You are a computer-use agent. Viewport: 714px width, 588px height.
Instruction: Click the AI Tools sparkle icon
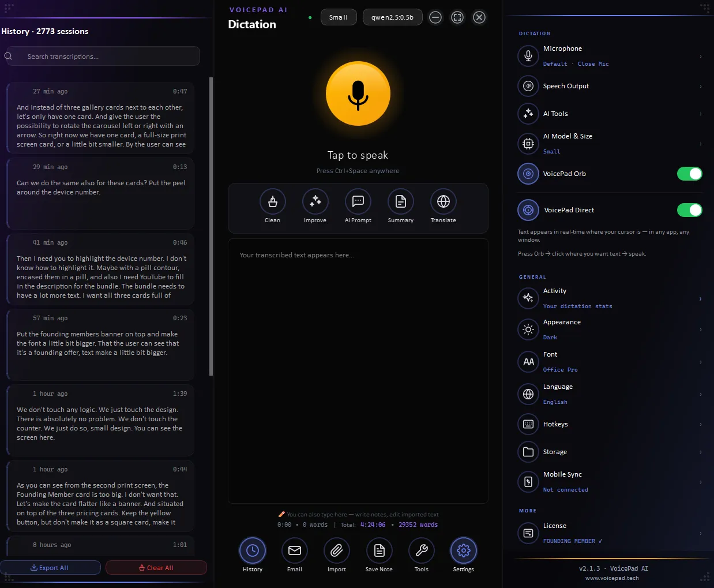pos(528,114)
